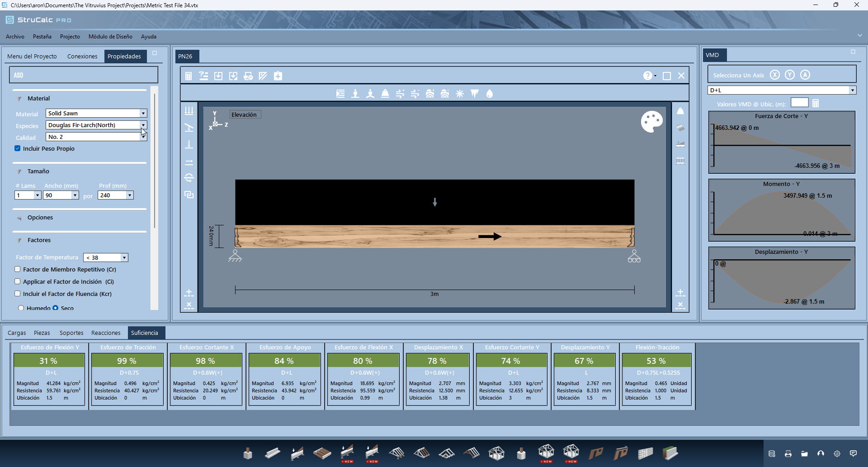
Task: Select the Y axis circle icon
Action: [790, 75]
